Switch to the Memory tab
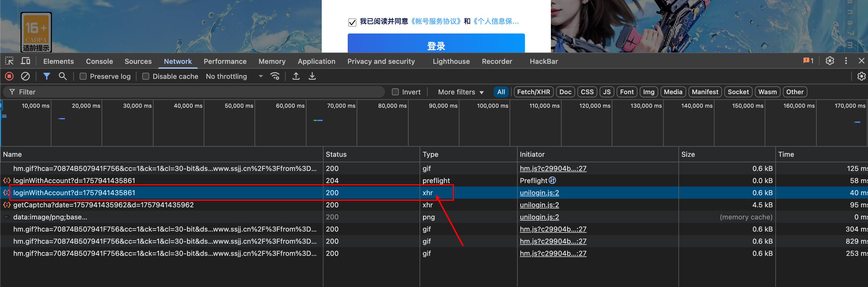The image size is (868, 287). pyautogui.click(x=272, y=61)
